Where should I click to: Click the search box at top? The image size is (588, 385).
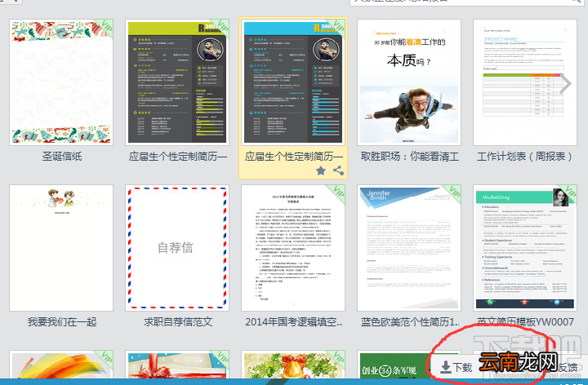pyautogui.click(x=466, y=2)
